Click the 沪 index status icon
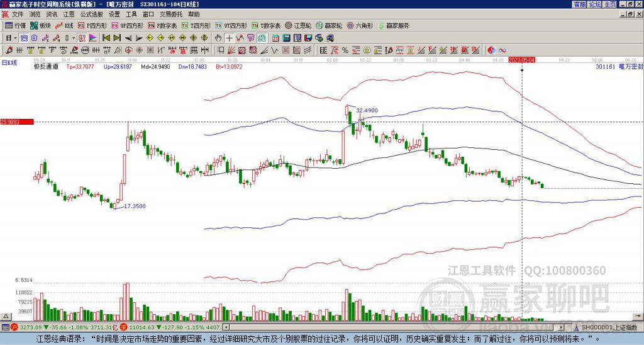 (14, 327)
